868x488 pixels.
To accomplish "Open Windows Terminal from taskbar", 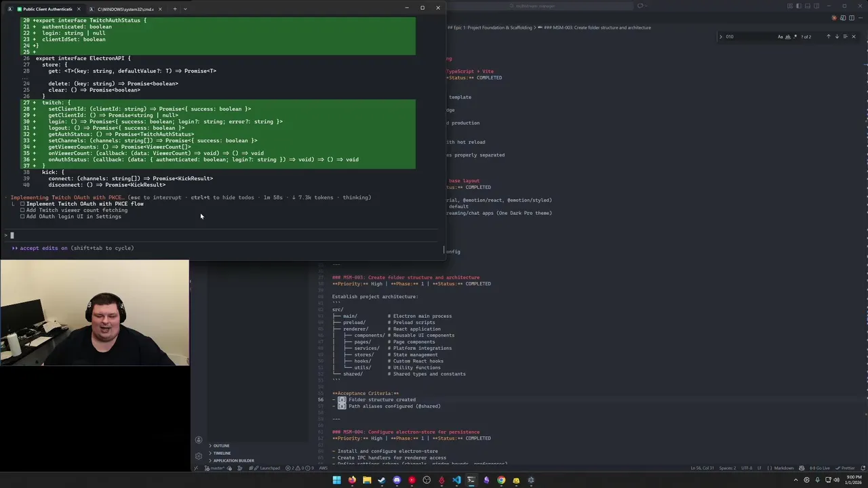I will tap(471, 480).
